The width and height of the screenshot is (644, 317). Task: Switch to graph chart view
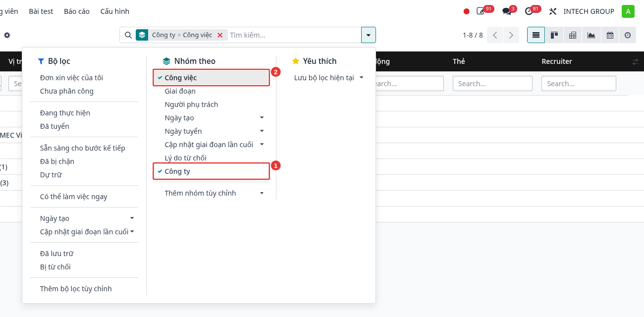pos(591,35)
